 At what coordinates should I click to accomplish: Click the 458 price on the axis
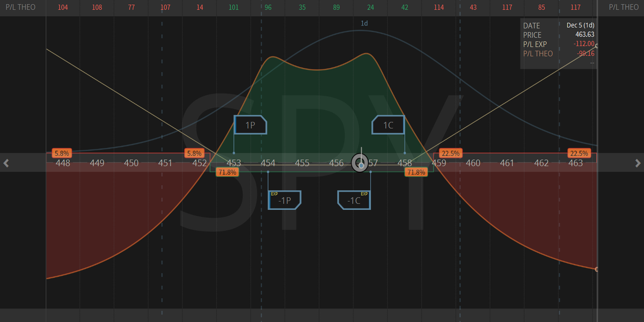point(405,163)
